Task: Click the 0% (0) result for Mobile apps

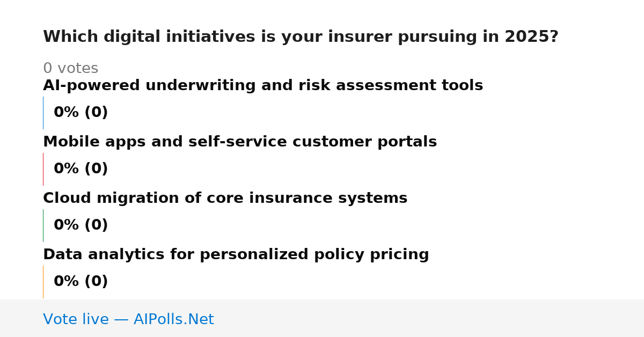Action: click(x=80, y=169)
